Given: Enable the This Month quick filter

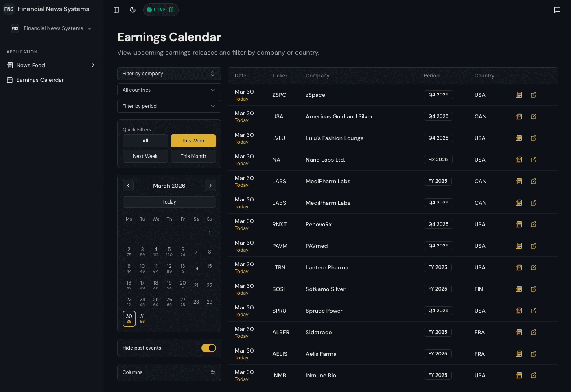Looking at the screenshot, I should [x=193, y=156].
